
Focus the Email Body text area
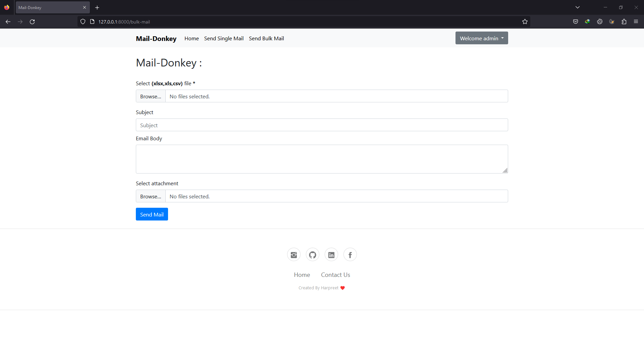[322, 159]
